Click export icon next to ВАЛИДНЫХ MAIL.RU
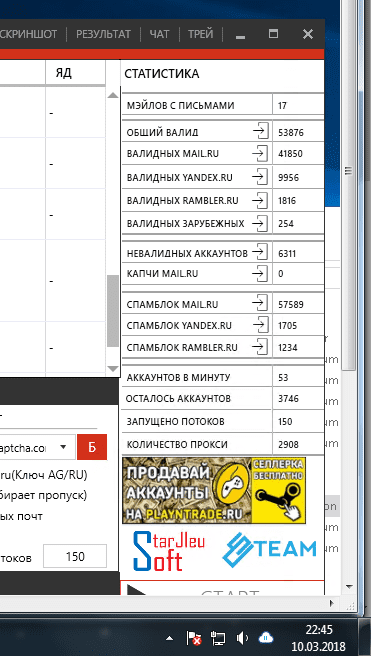The image size is (371, 656). click(260, 153)
